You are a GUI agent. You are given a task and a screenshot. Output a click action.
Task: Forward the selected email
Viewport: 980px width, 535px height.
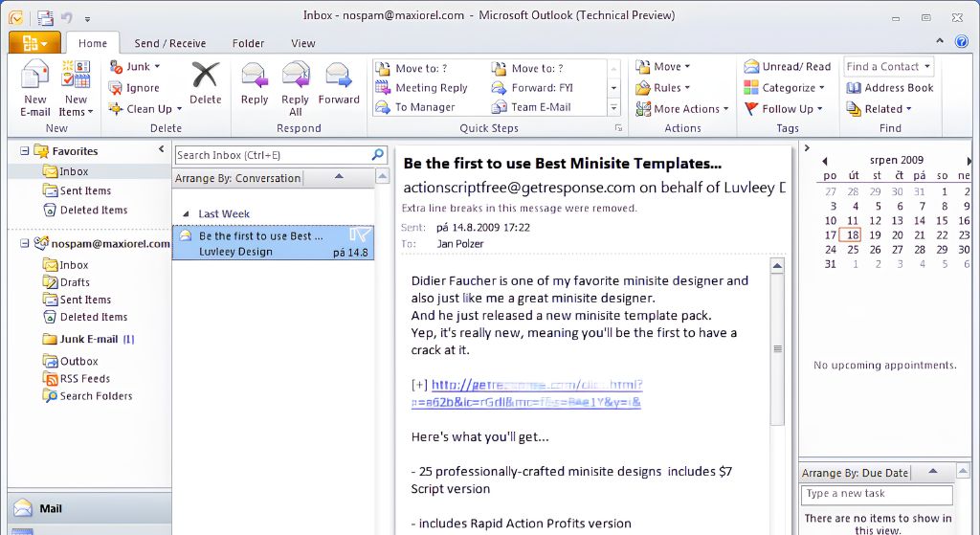click(339, 83)
